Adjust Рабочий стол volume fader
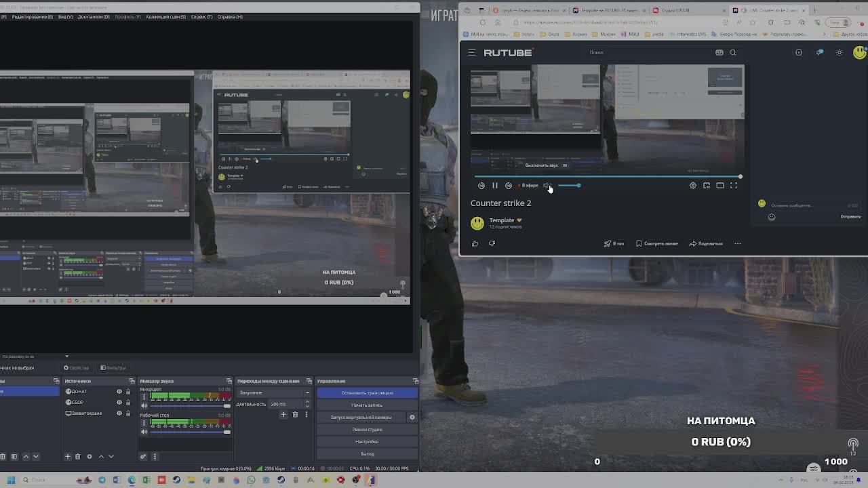This screenshot has height=488, width=868. 190,432
